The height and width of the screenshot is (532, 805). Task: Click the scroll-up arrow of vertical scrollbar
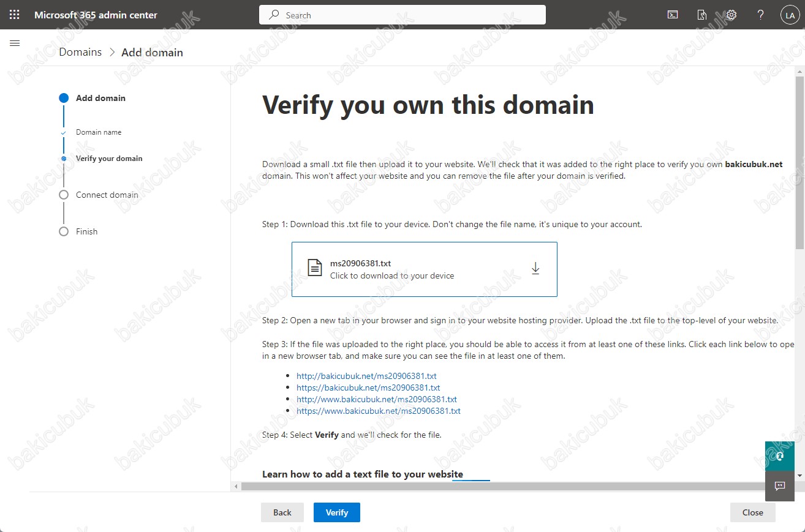pyautogui.click(x=799, y=72)
